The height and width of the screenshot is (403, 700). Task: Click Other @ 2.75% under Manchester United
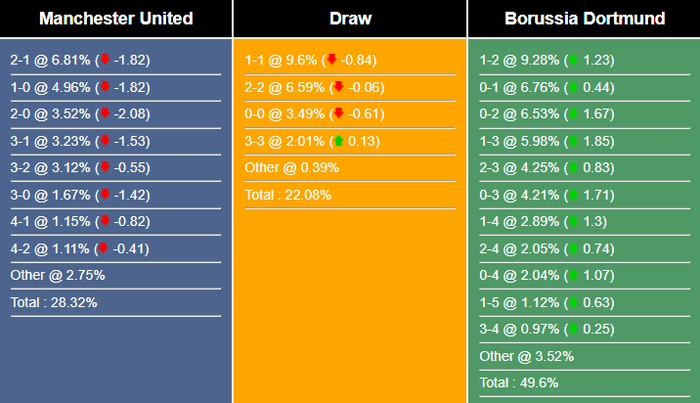coord(58,275)
